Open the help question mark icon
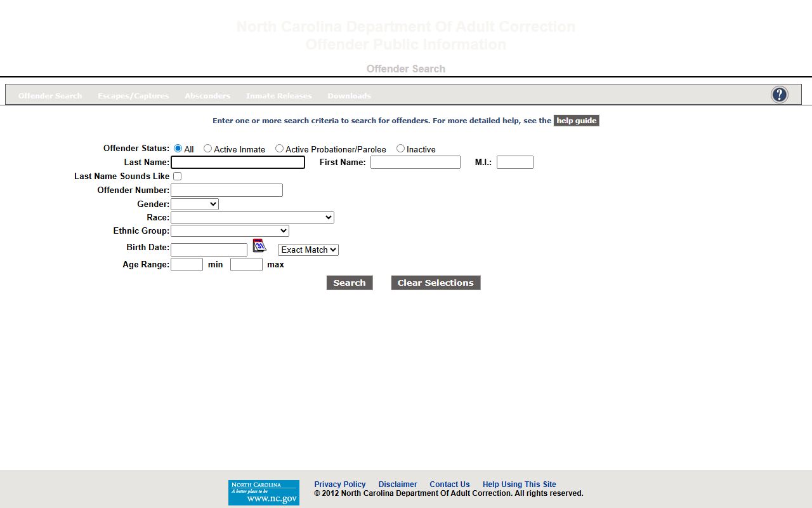 click(779, 95)
